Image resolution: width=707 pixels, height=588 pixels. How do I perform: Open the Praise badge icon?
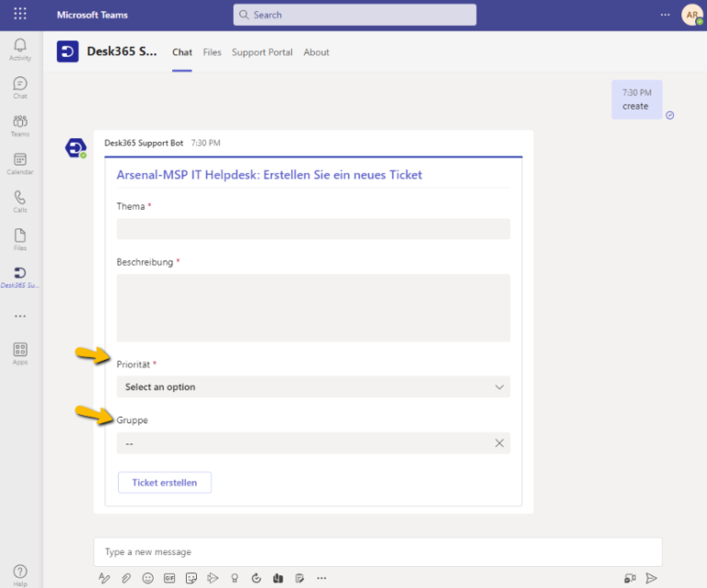(x=235, y=578)
